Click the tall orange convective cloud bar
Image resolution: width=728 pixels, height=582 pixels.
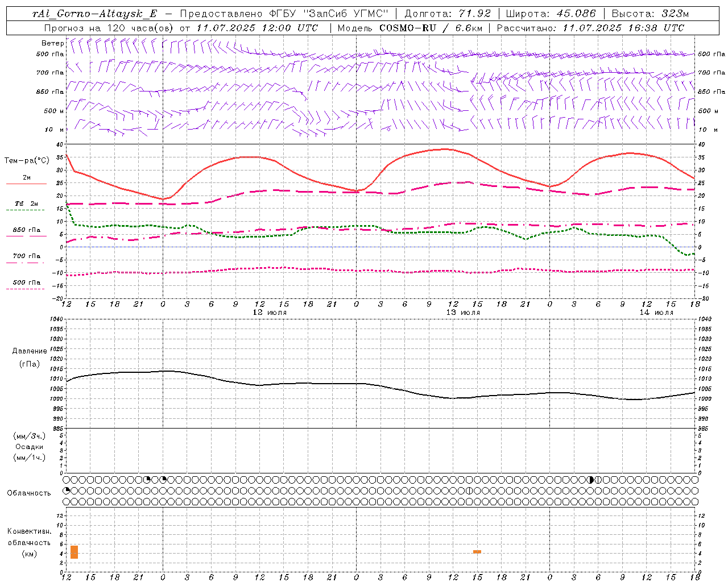(x=75, y=552)
